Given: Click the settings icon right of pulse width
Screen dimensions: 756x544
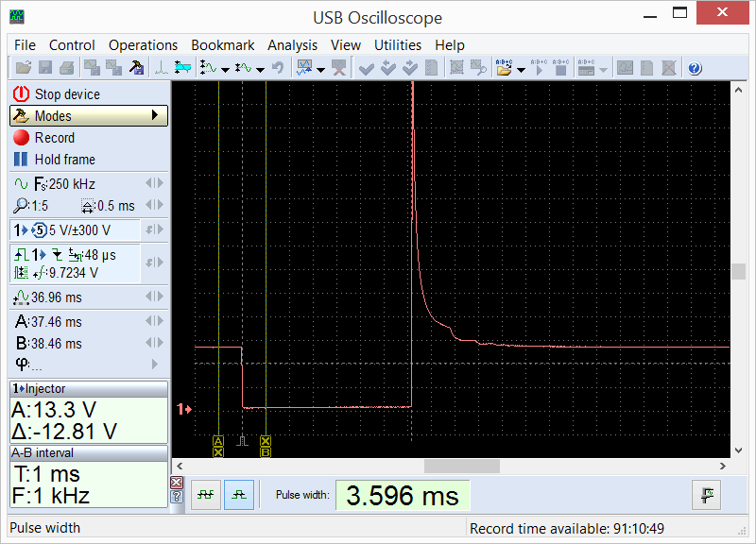Looking at the screenshot, I should pos(706,495).
